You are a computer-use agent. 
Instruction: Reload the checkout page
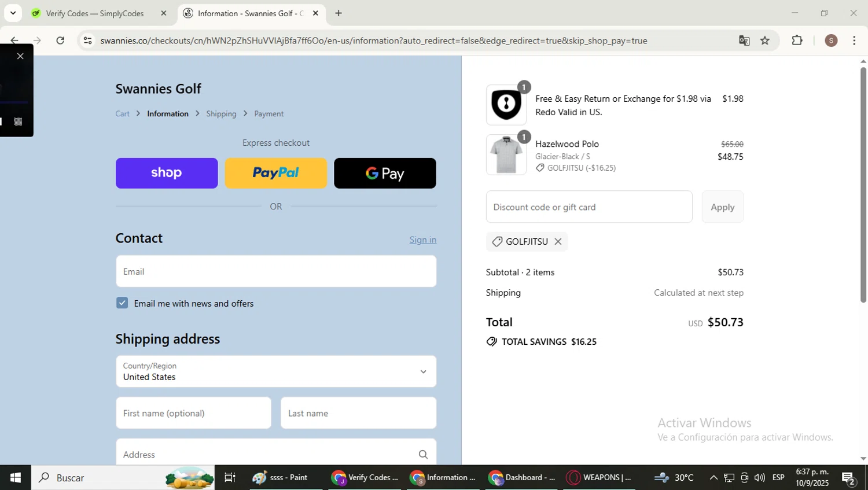pyautogui.click(x=60, y=40)
